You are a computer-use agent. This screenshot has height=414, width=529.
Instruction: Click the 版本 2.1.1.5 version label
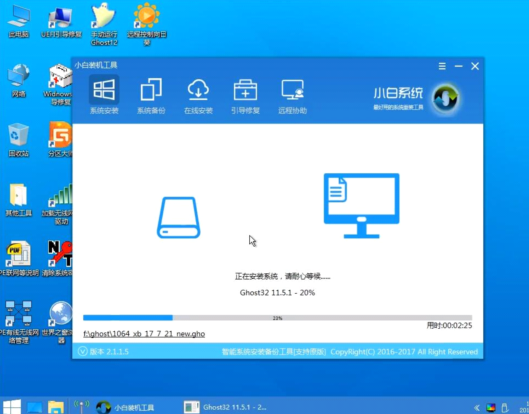(x=109, y=352)
